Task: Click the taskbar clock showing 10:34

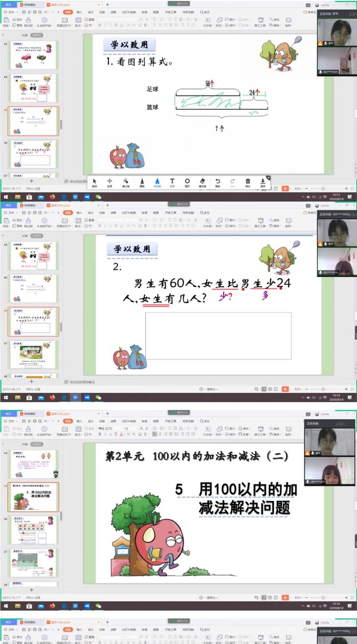Action: [x=336, y=606]
